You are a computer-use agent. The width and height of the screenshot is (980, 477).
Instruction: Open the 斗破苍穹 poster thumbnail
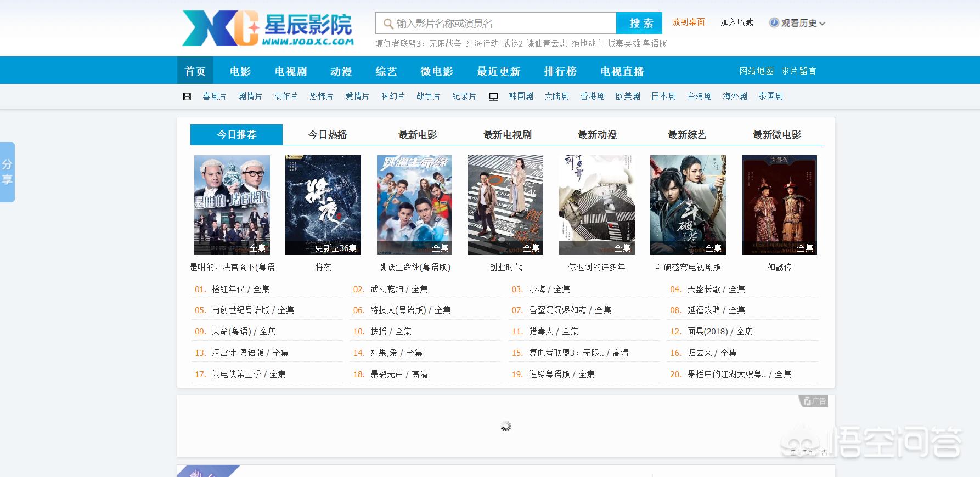(x=688, y=205)
